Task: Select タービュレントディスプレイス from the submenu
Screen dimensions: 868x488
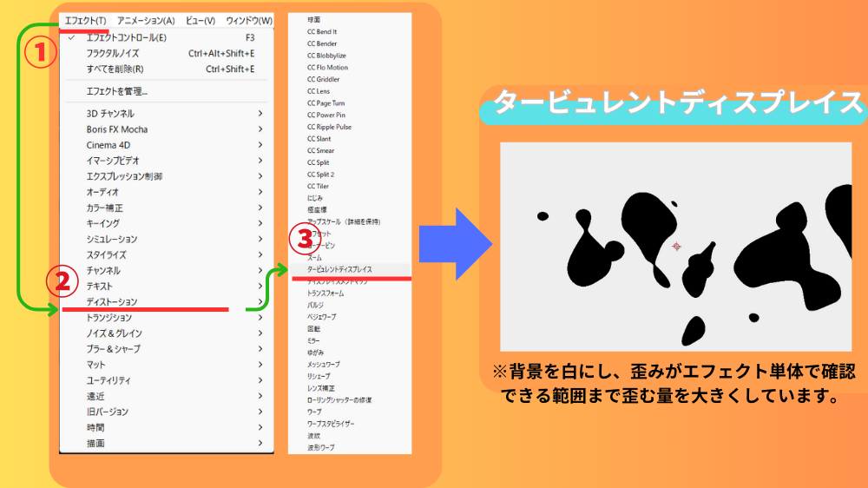Action: [339, 270]
